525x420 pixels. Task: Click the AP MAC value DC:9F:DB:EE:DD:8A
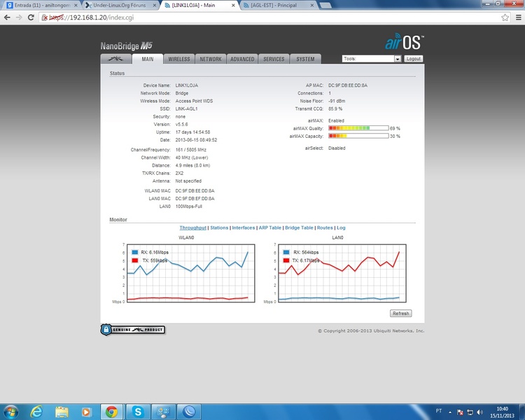347,85
